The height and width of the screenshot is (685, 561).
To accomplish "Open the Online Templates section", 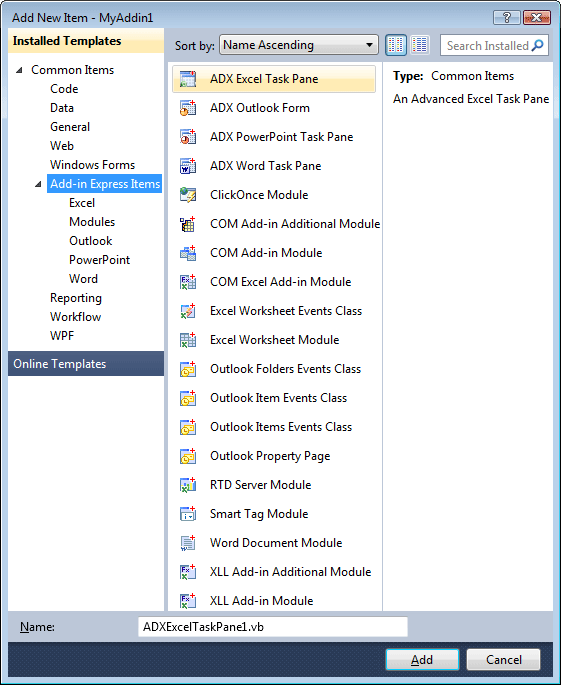I will point(86,364).
